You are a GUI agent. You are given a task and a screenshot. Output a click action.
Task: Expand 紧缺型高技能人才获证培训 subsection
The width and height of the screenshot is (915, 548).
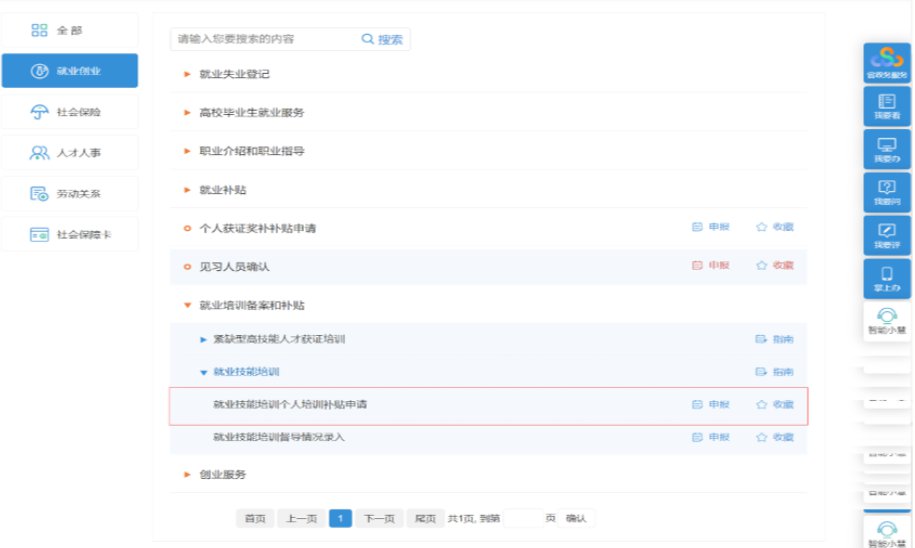click(x=203, y=340)
